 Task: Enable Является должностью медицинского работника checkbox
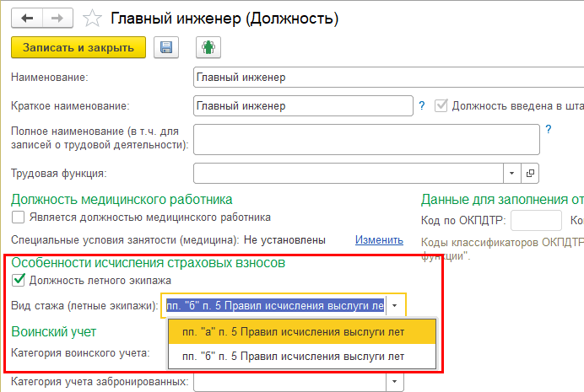19,217
